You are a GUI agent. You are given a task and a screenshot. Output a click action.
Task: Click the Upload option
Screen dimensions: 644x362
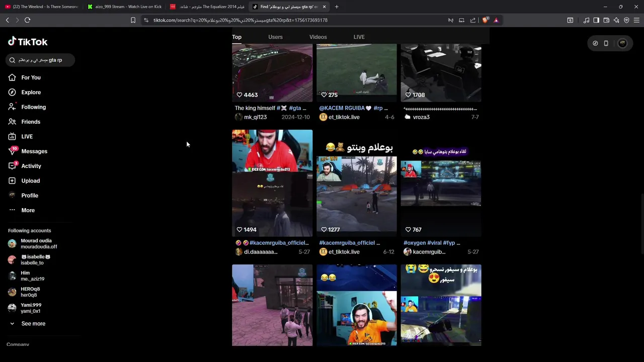click(x=30, y=180)
